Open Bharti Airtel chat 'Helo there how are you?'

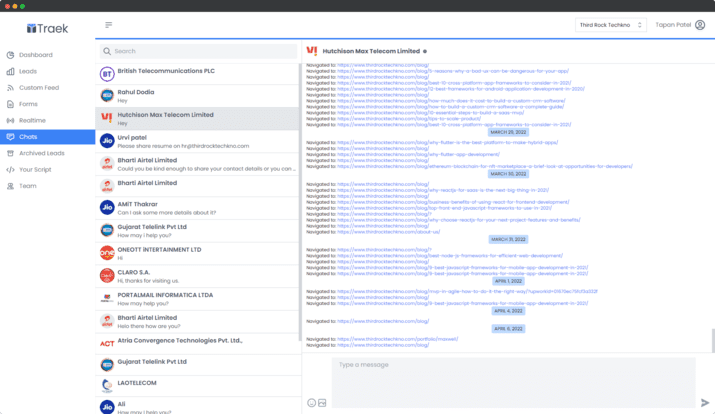pyautogui.click(x=197, y=321)
